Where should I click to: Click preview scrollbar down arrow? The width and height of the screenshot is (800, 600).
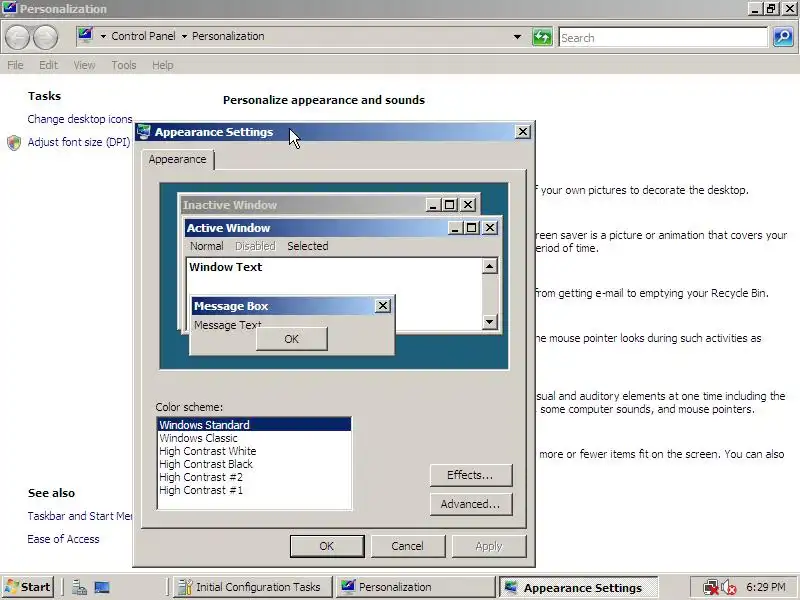tap(489, 321)
